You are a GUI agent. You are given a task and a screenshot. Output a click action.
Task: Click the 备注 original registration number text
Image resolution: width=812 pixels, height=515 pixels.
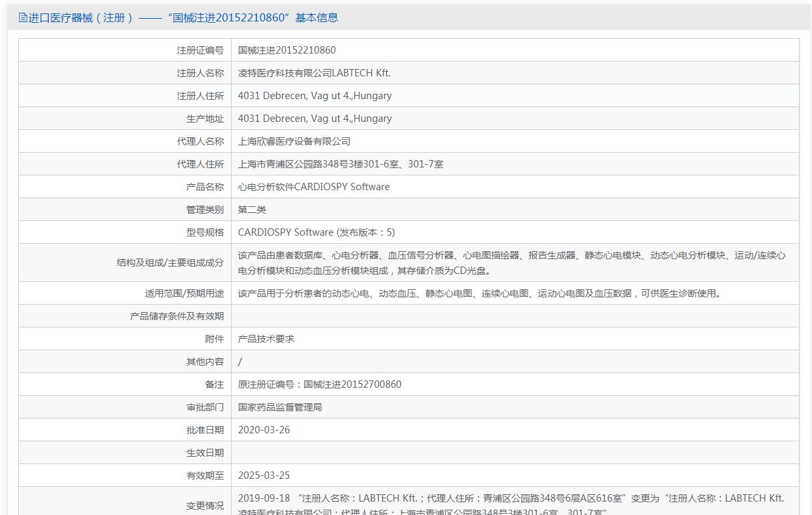point(319,384)
